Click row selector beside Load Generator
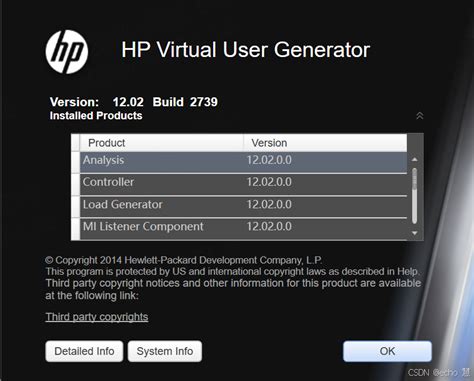 pos(76,206)
